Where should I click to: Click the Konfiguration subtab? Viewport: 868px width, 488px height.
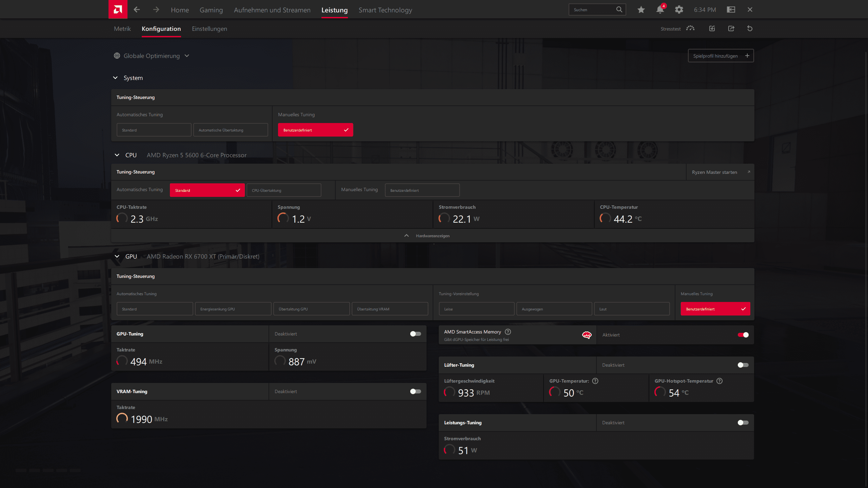click(x=161, y=29)
